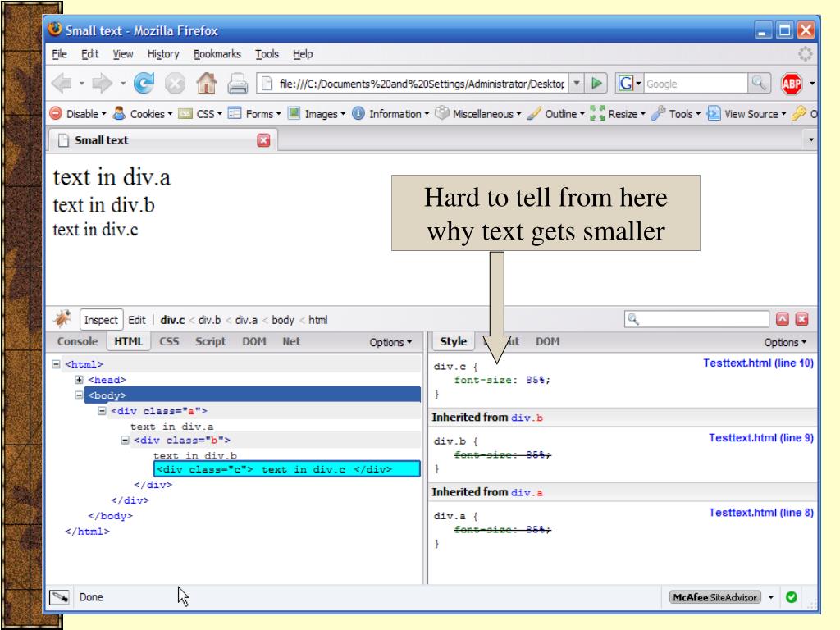The image size is (840, 630).
Task: Open Miscellaneous menu in developer toolbar
Action: [x=478, y=113]
